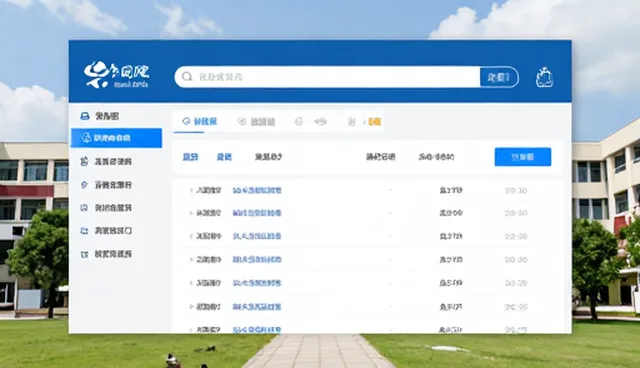Click the magnifier icon inside the search box

click(187, 77)
